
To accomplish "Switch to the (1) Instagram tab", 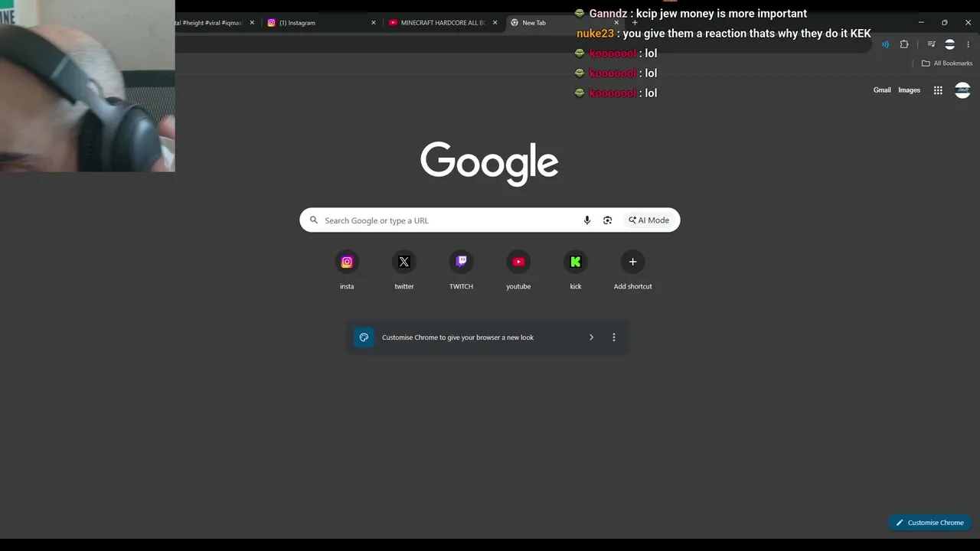I will coord(320,23).
